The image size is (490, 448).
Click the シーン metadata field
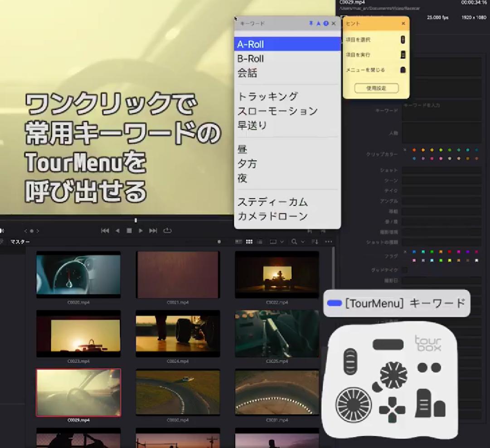point(441,180)
